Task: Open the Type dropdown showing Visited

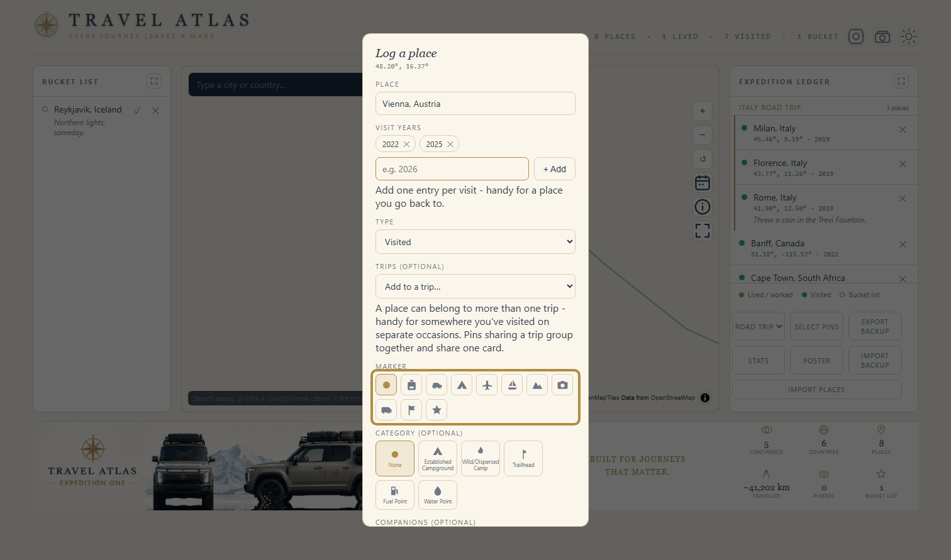Action: pyautogui.click(x=475, y=242)
